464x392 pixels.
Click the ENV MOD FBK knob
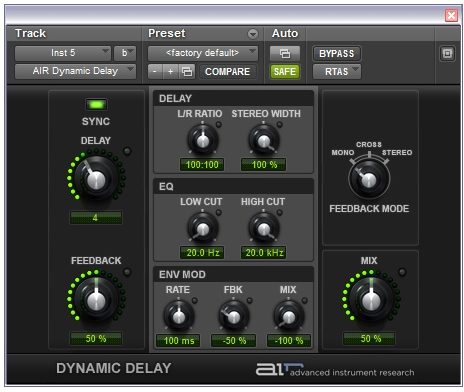(x=234, y=316)
